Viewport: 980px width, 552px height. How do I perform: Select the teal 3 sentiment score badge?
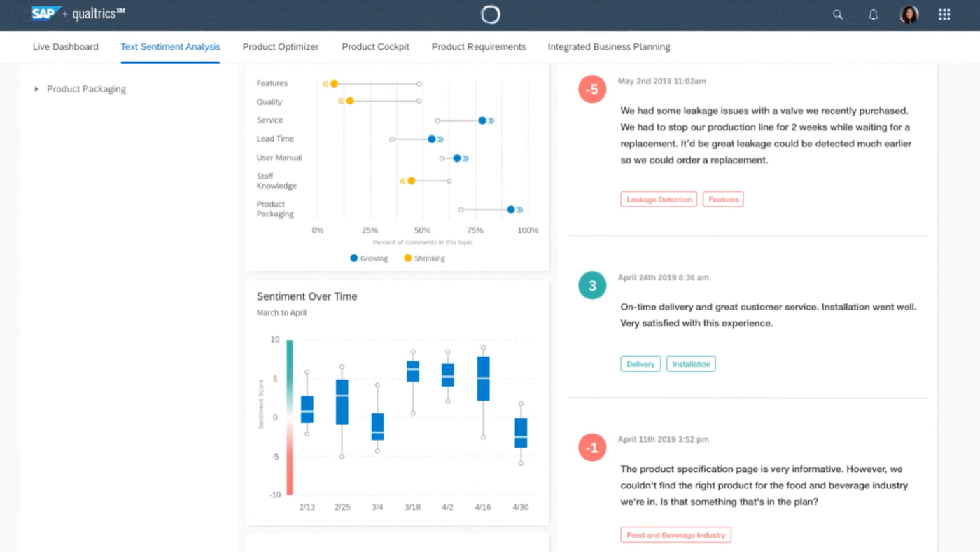(x=593, y=286)
